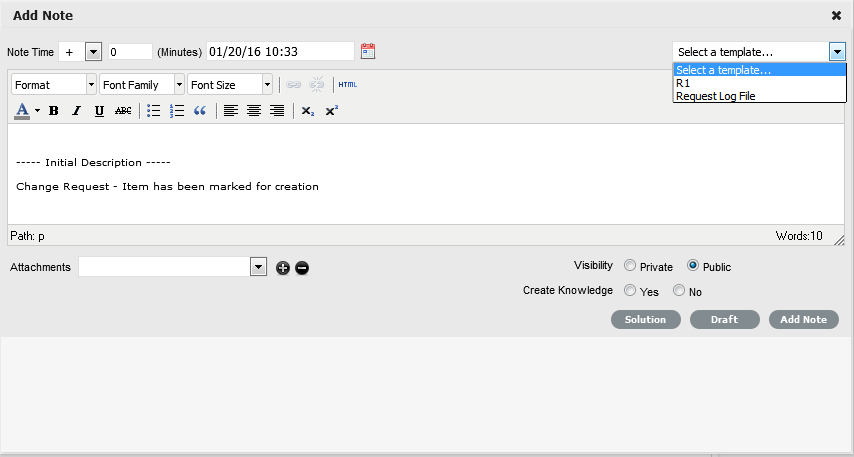Close the Add Note dialog
854x457 pixels.
click(836, 16)
